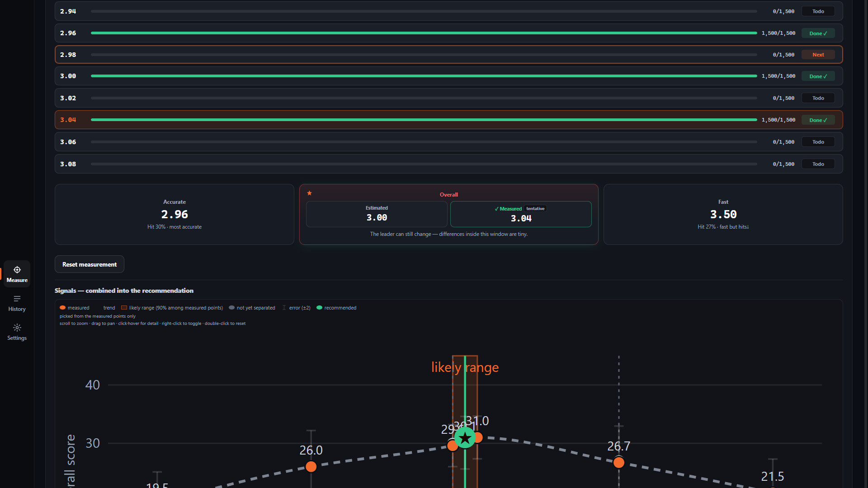
Task: Open the Settings gear in sidebar
Action: coord(17,332)
